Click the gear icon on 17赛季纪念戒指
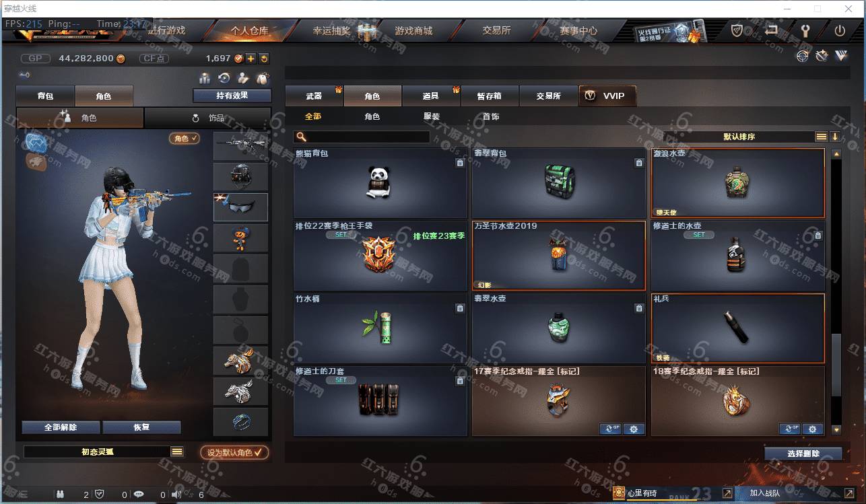This screenshot has width=866, height=504. [x=634, y=429]
